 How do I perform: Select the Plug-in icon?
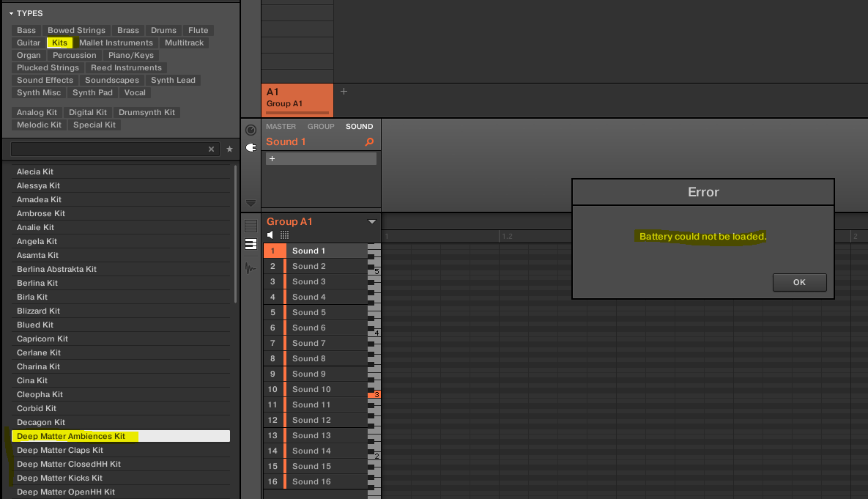[x=251, y=147]
